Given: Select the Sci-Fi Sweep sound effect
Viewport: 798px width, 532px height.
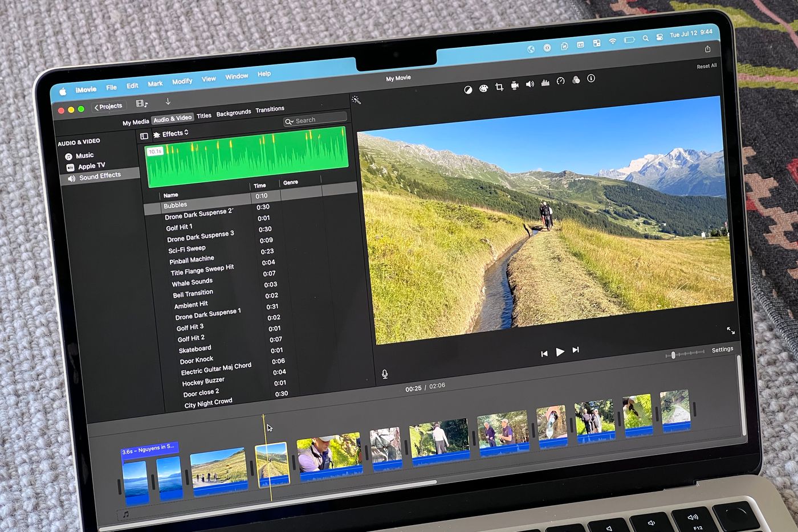Looking at the screenshot, I should [x=187, y=249].
